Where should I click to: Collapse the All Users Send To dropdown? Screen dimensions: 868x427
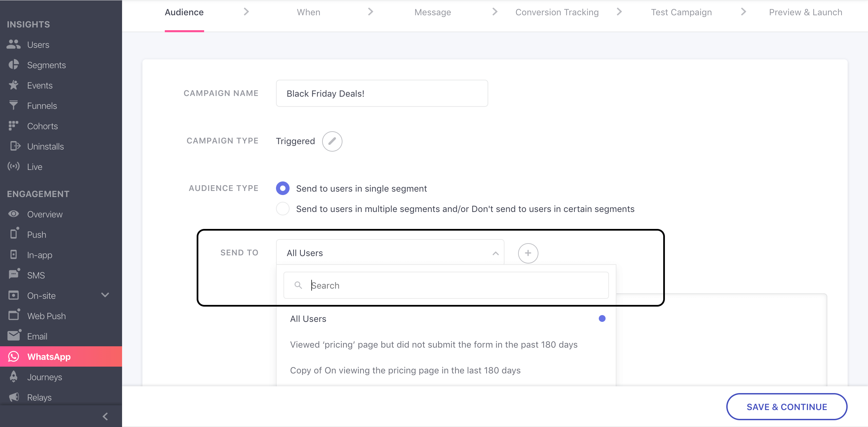495,253
